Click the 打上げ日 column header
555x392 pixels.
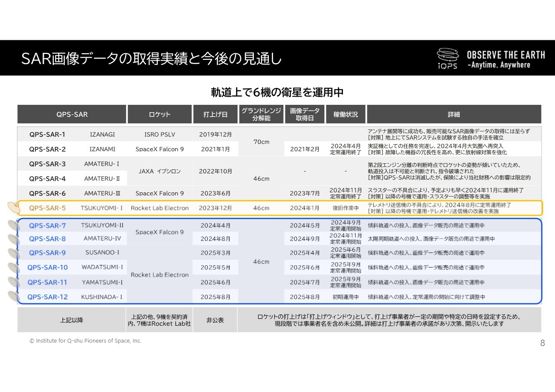215,114
